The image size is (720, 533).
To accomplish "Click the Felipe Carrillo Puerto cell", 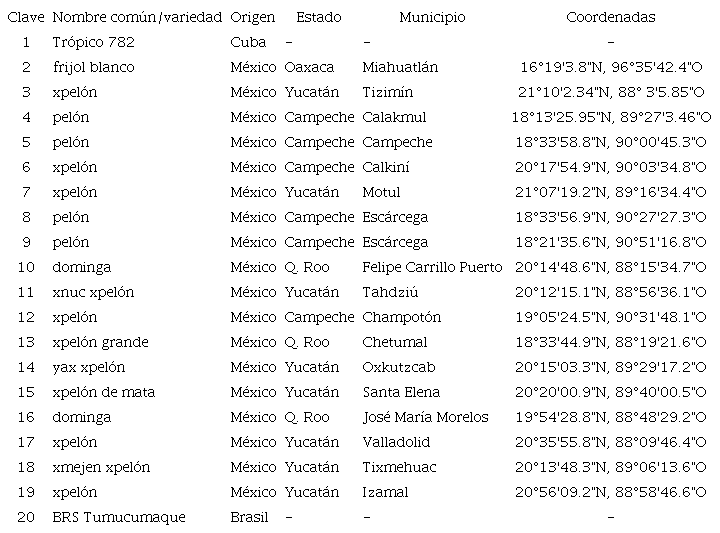I will [x=432, y=267].
